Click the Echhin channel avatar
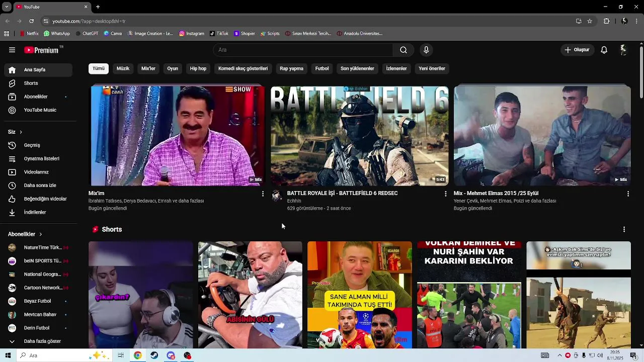The width and height of the screenshot is (644, 362). point(276,196)
